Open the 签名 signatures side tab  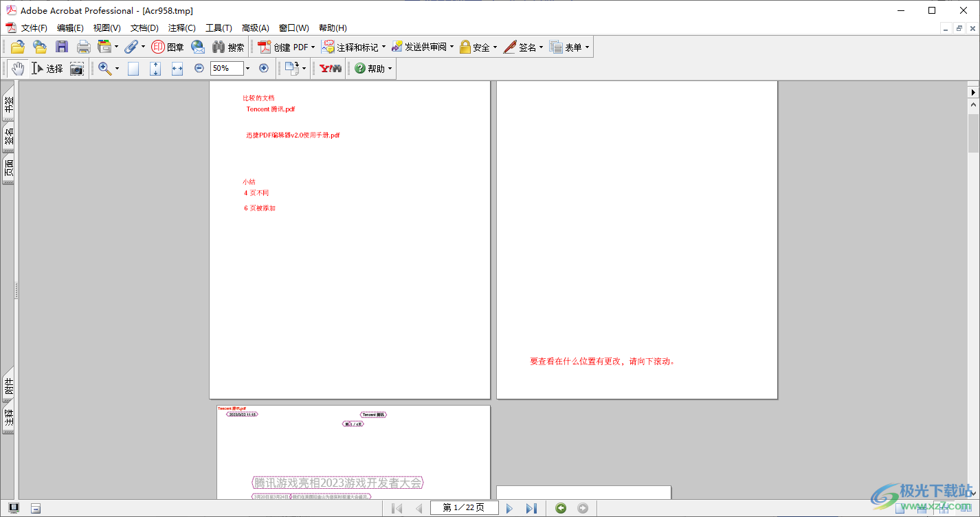coord(9,137)
